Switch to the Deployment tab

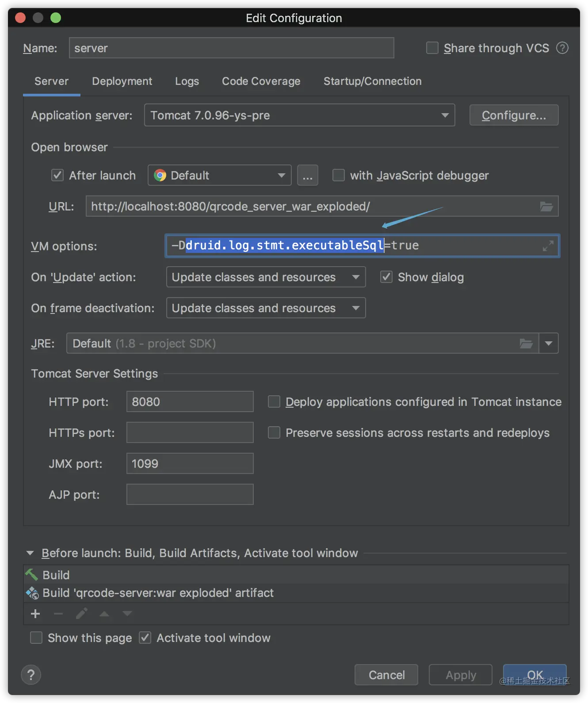pyautogui.click(x=122, y=81)
